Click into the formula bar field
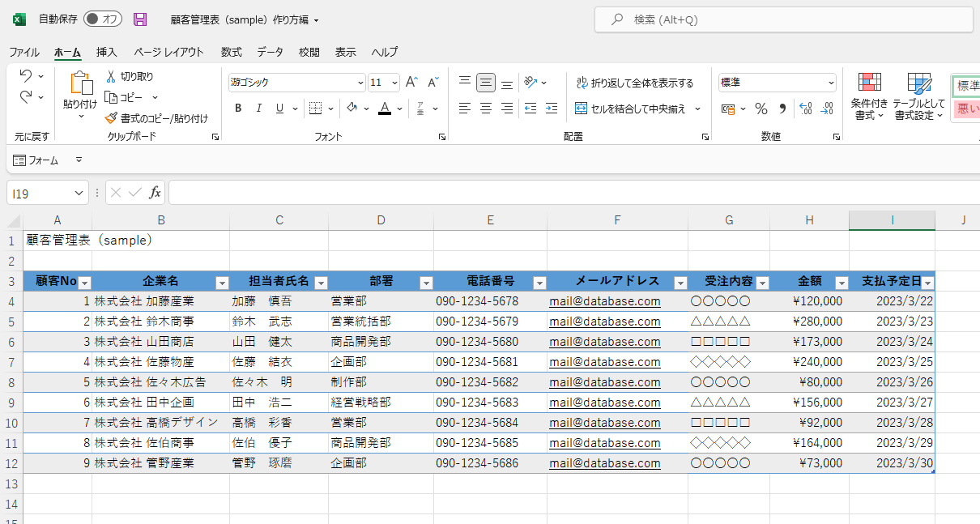This screenshot has height=524, width=980. pos(574,193)
